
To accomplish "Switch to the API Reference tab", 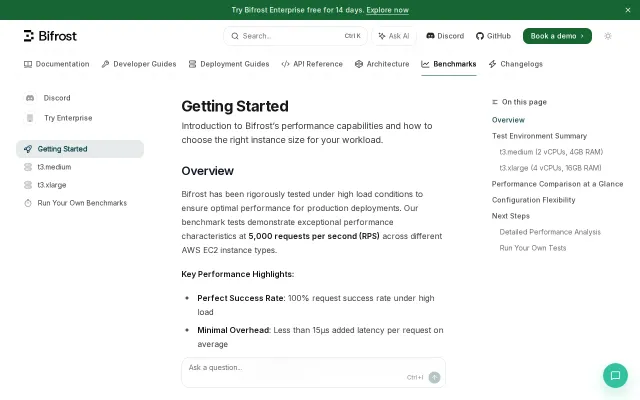I will pyautogui.click(x=312, y=64).
